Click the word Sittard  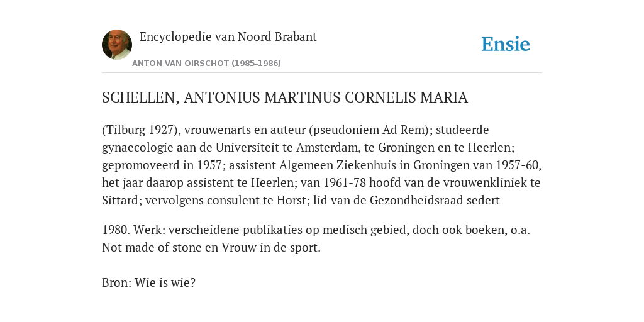coord(120,200)
